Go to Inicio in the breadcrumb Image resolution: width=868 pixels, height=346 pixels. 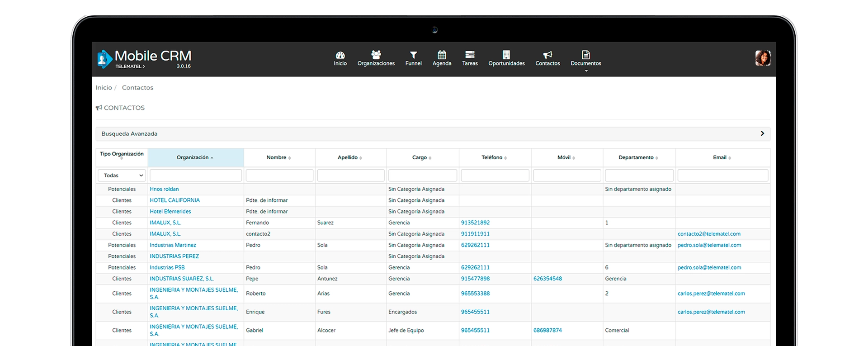104,88
